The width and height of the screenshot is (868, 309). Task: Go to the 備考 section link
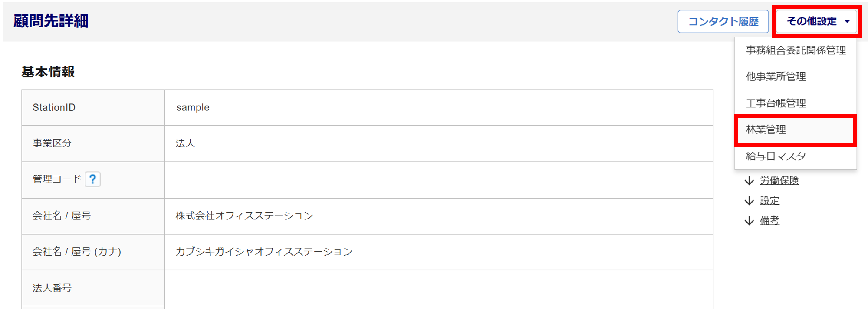(769, 221)
